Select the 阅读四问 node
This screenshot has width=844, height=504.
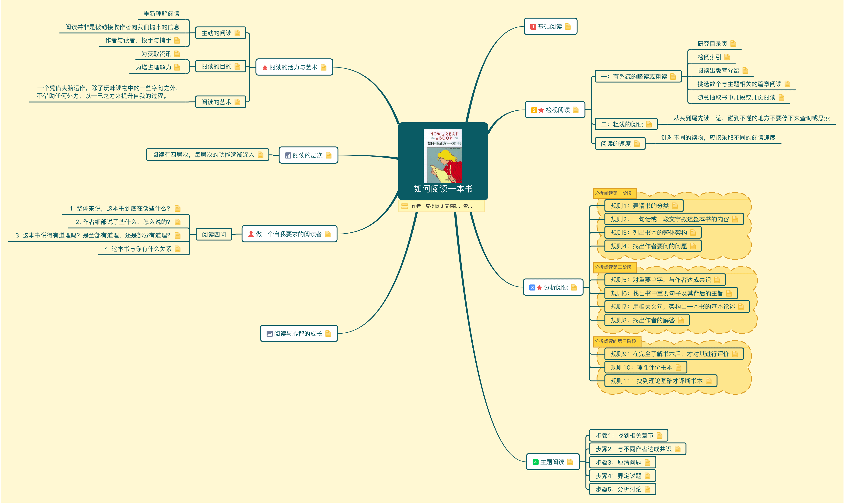coord(214,234)
